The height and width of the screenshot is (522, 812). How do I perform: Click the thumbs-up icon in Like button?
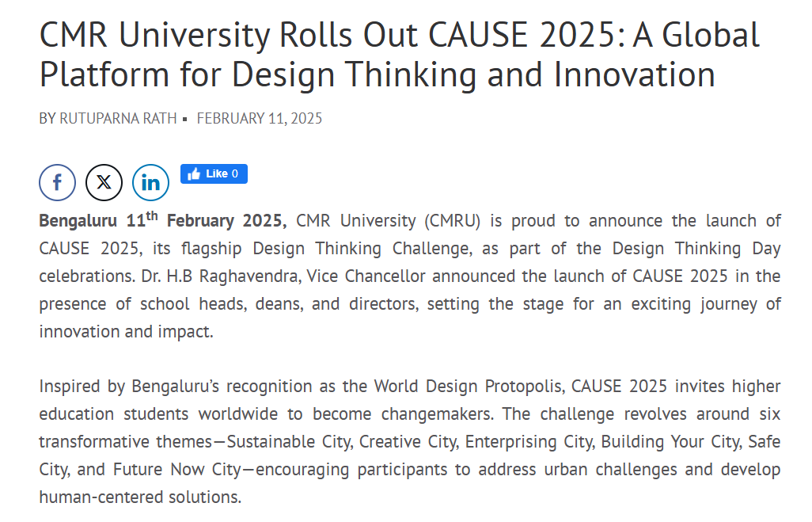click(x=194, y=174)
